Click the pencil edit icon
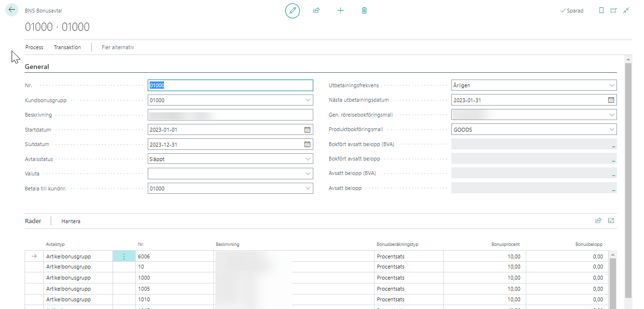644x309 pixels. pos(292,10)
